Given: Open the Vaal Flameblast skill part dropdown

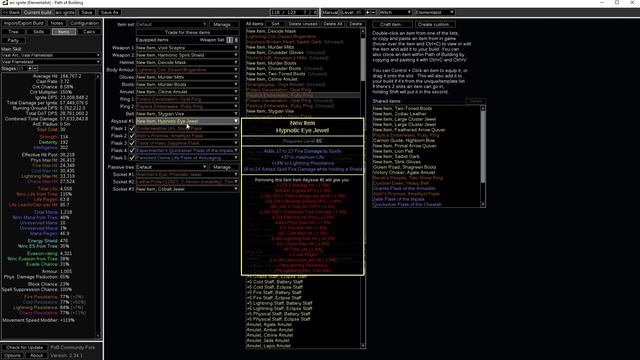Looking at the screenshot, I should (51, 62).
